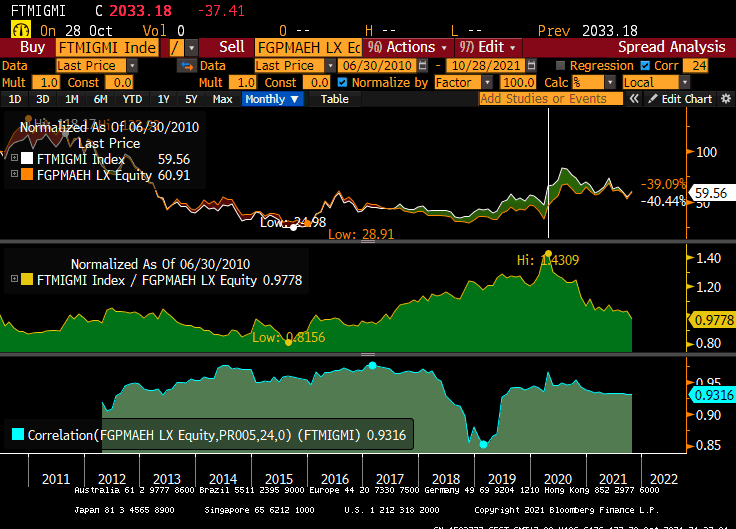Expand the FTMIGMI Index legend entry

(15, 158)
